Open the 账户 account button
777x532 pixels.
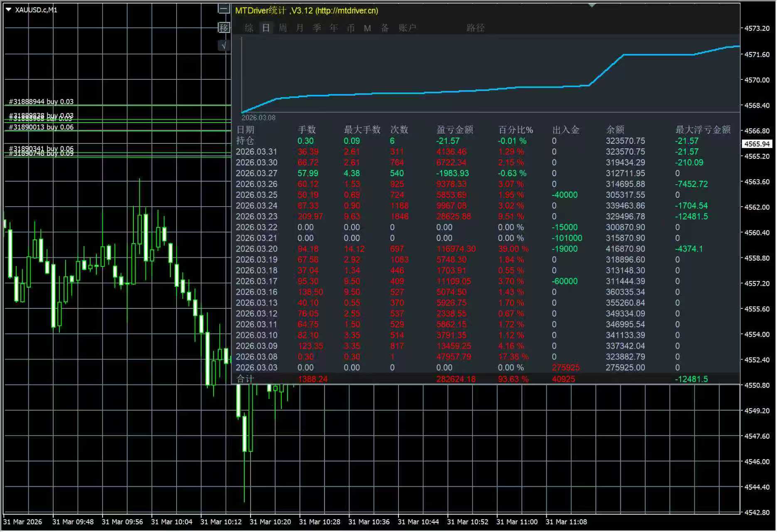tap(407, 28)
